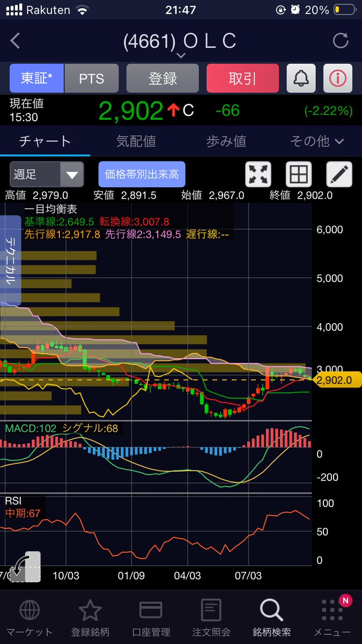362x644 pixels.
Task: Tap the -66 price change value
Action: (x=227, y=111)
